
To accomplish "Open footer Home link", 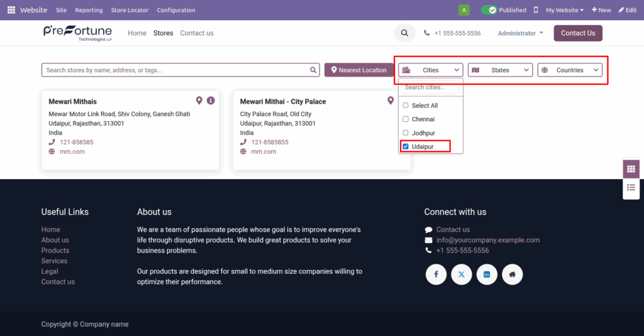I will click(50, 230).
